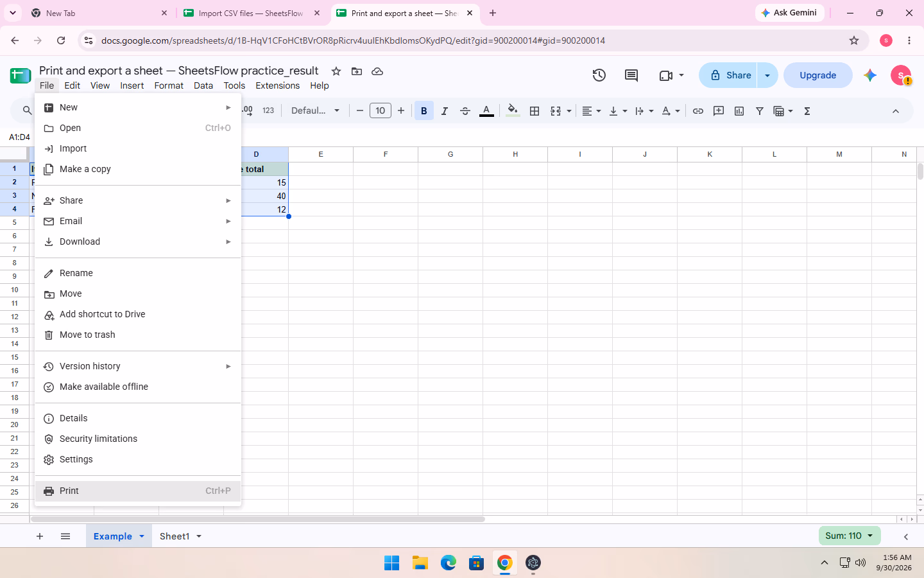Viewport: 924px width, 578px height.
Task: Open comments panel icon in header
Action: pyautogui.click(x=631, y=75)
